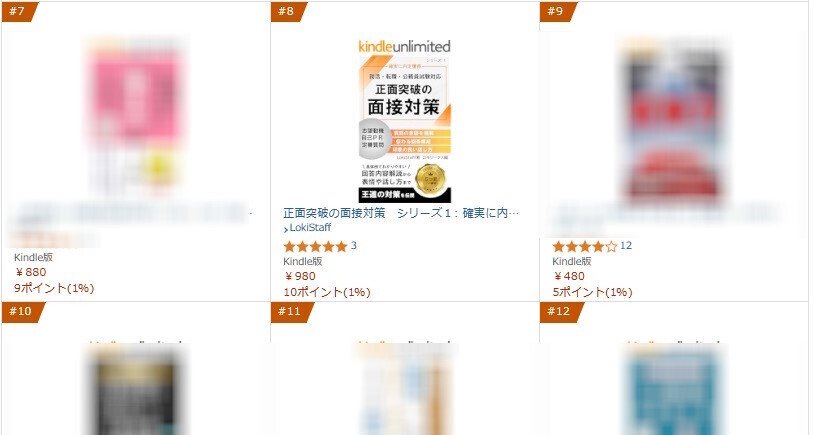Click the #10 rank badge
Screen dimensions: 814x435
tap(23, 311)
